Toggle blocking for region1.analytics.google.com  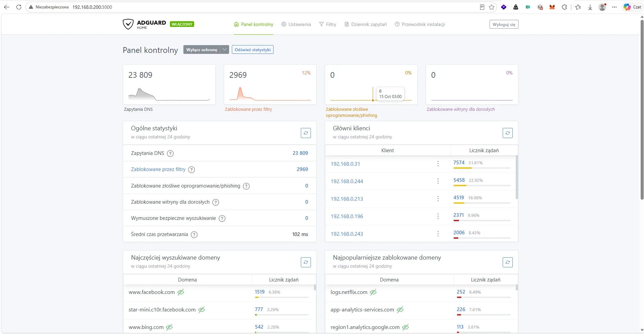[x=405, y=327]
